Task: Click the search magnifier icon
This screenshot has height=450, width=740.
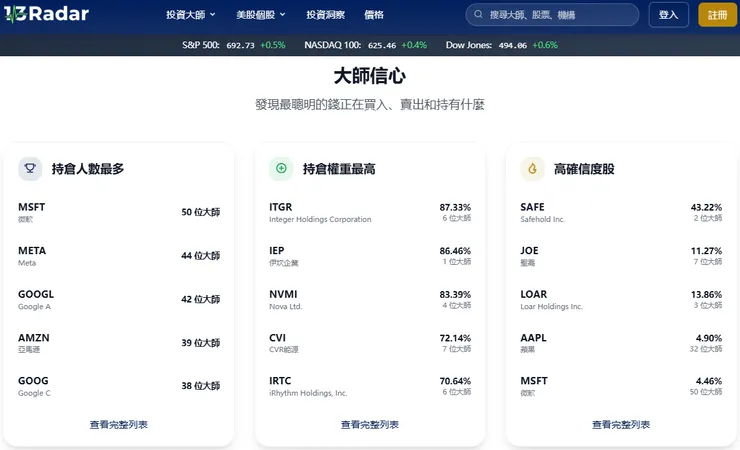Action: click(x=478, y=14)
